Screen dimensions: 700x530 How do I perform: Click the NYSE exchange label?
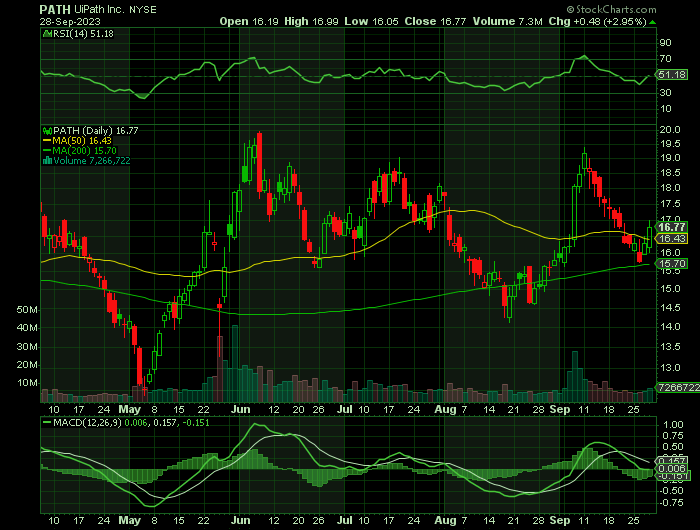[x=143, y=10]
